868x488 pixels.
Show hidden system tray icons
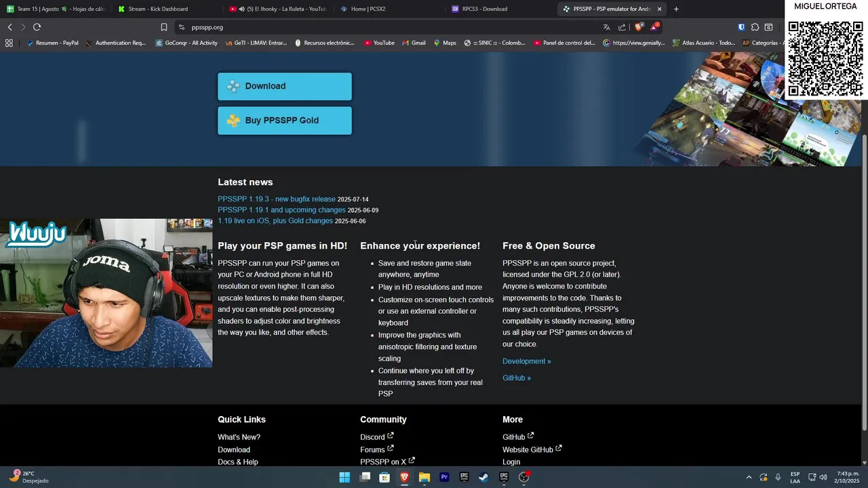pyautogui.click(x=749, y=477)
